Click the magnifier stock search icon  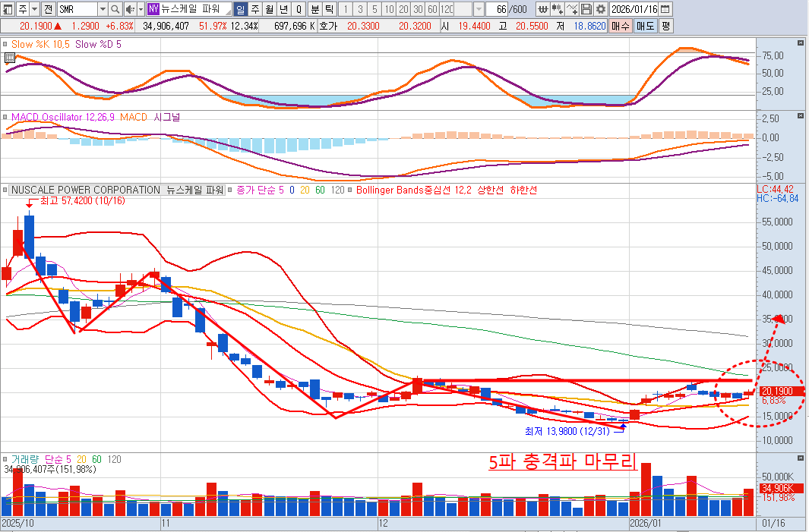(115, 9)
